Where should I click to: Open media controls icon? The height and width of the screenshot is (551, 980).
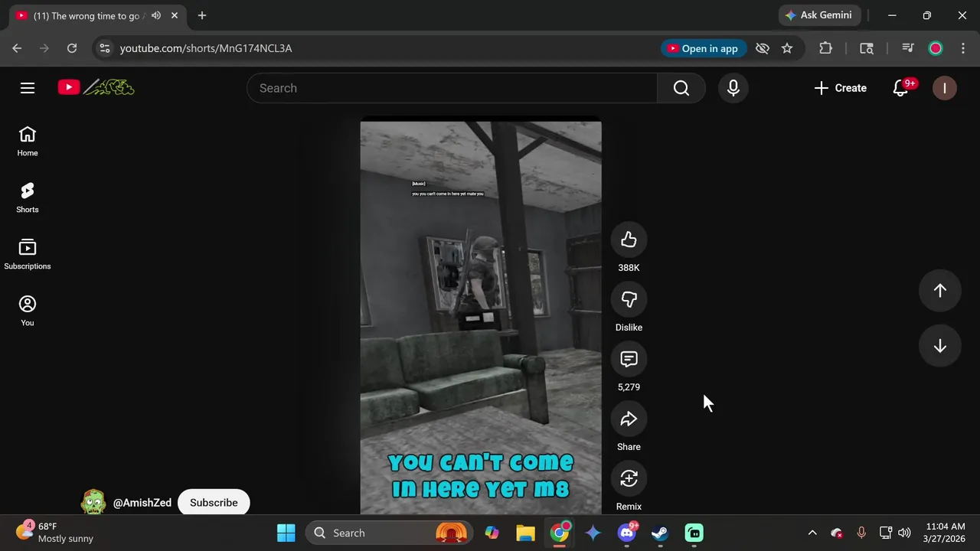(x=908, y=48)
